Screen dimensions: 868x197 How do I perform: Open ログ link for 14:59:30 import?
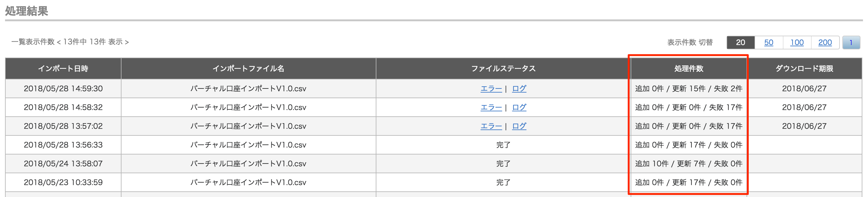click(519, 88)
